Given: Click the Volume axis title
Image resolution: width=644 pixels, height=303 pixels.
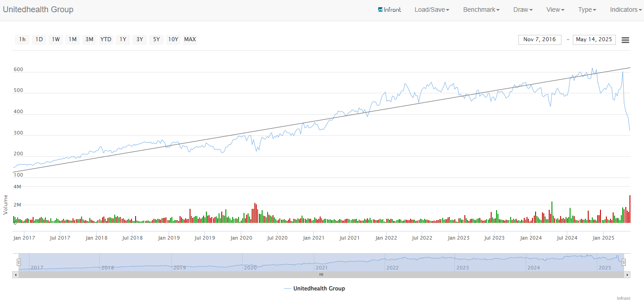Looking at the screenshot, I should coord(6,204).
